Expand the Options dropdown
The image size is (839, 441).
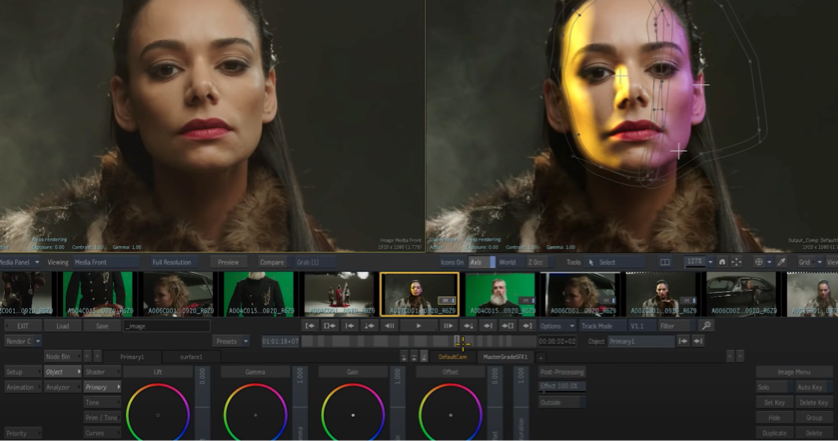pos(557,326)
